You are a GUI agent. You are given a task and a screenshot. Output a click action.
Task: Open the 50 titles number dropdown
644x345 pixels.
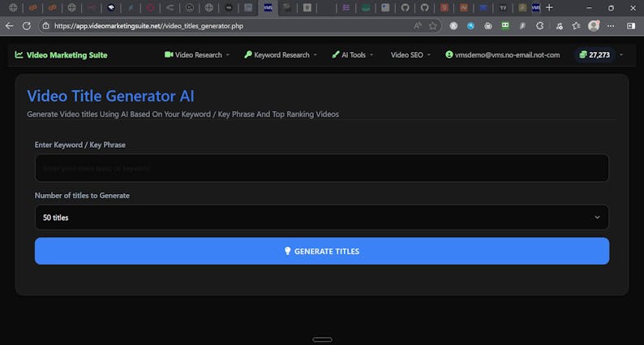click(321, 218)
